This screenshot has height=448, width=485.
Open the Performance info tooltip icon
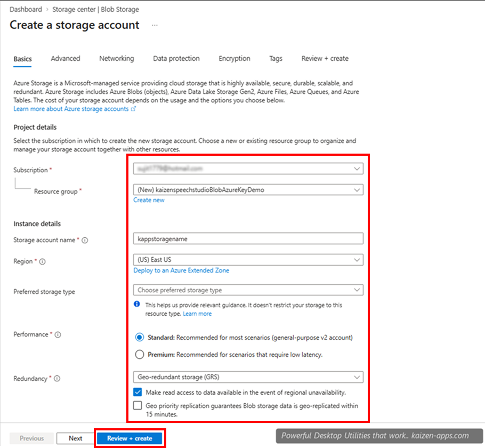(58, 334)
